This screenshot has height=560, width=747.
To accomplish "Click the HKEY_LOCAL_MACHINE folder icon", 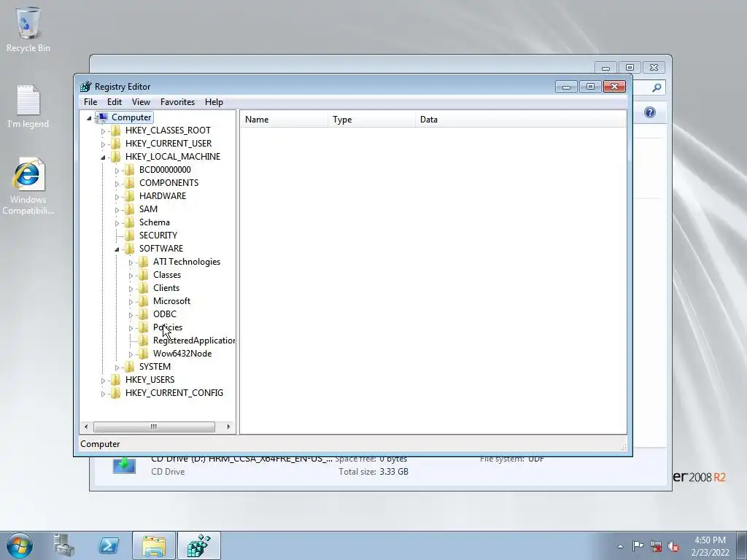I will point(116,157).
